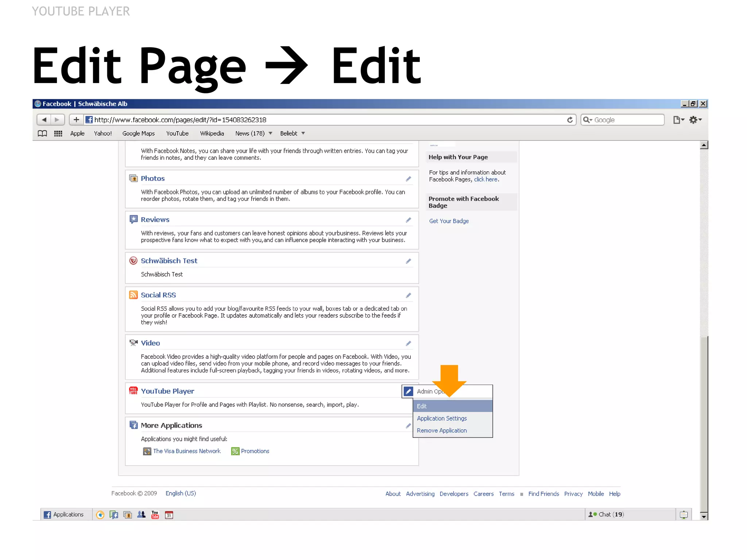
Task: Open the Help footer link
Action: (x=615, y=494)
